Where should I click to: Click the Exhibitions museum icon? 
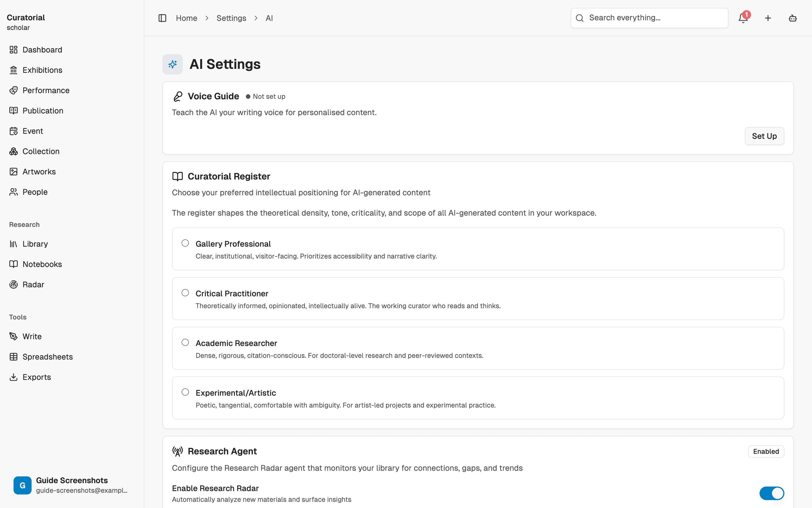14,70
